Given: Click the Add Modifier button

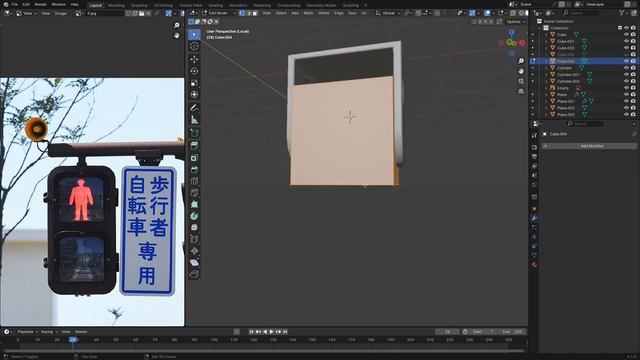Looking at the screenshot, I should click(x=589, y=146).
